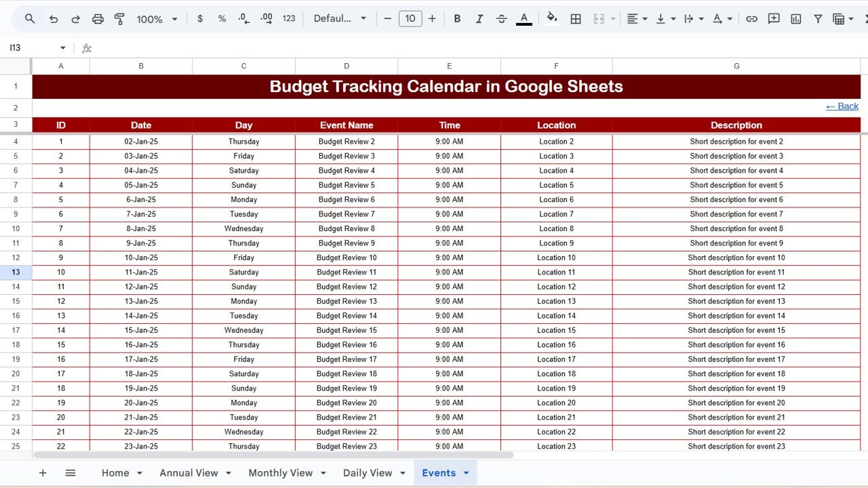
Task: Click the add comment icon
Action: (774, 19)
